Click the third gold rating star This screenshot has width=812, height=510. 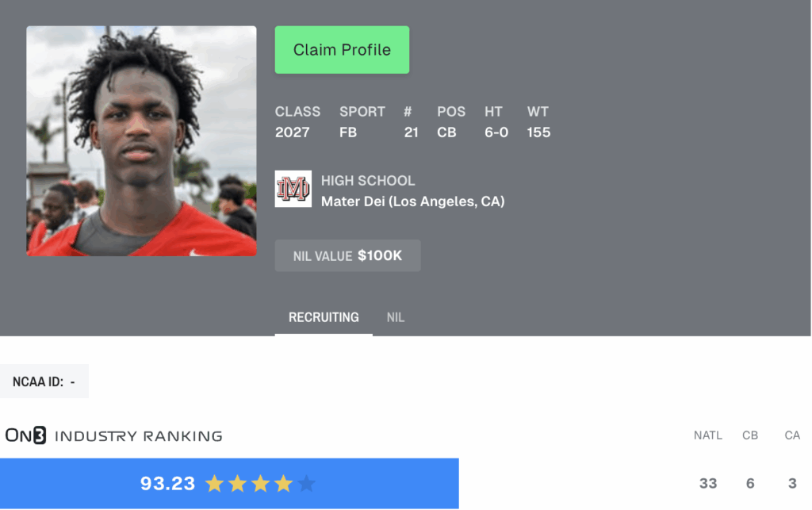(260, 484)
